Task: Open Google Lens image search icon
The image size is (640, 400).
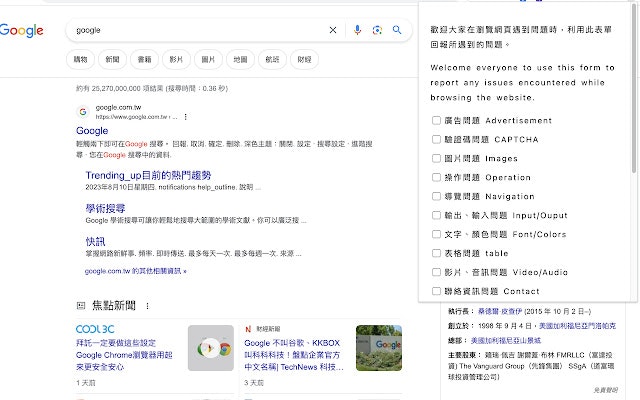Action: click(x=377, y=30)
